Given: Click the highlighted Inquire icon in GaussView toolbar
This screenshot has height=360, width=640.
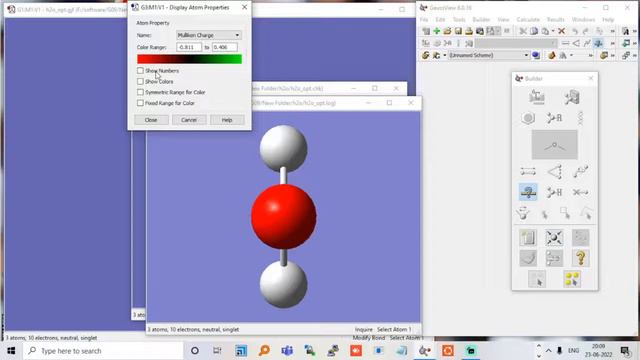Looking at the screenshot, I should [x=598, y=43].
